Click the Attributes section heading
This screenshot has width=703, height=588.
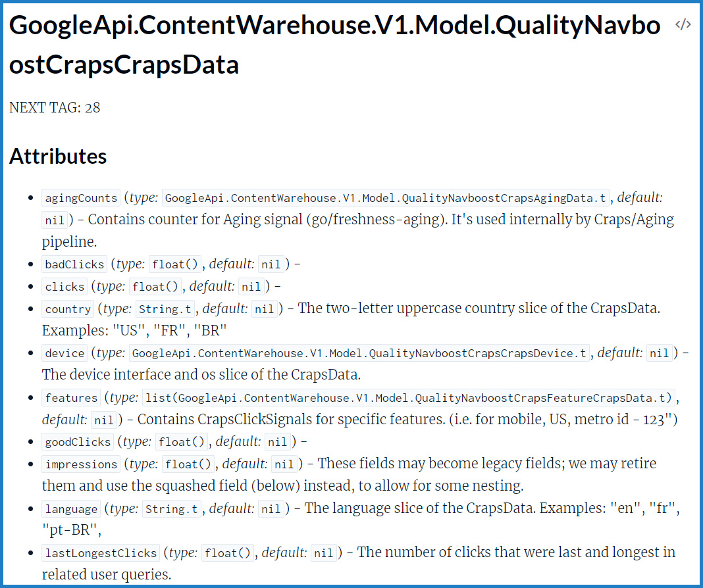pyautogui.click(x=58, y=157)
